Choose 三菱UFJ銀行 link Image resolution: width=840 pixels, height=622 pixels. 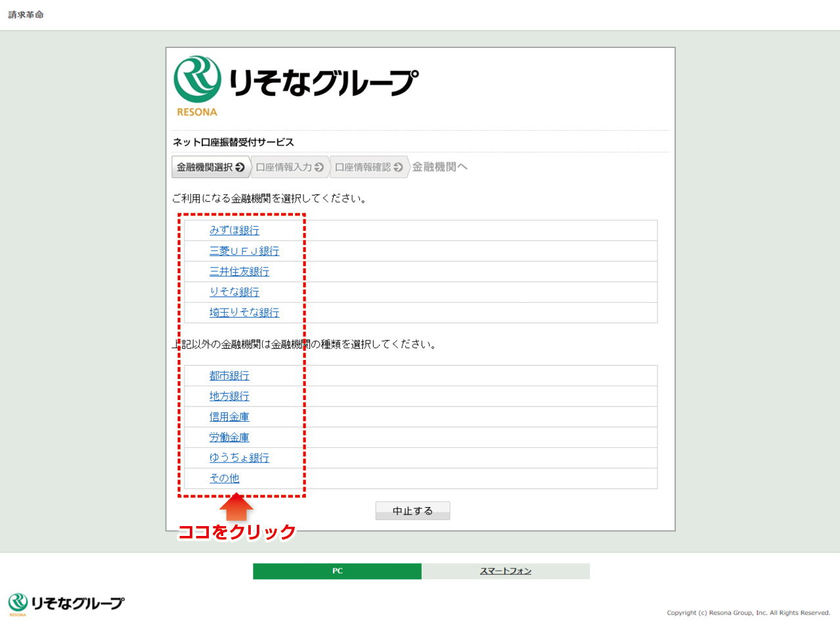(x=244, y=251)
